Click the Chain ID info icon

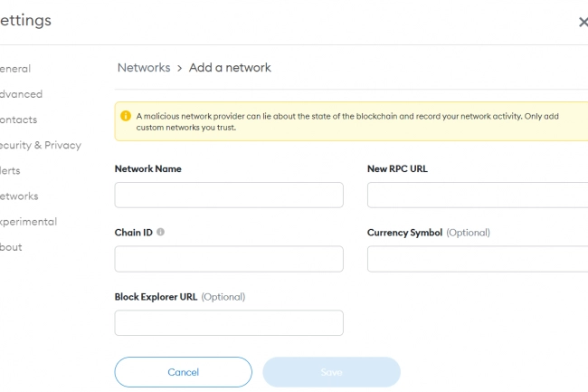161,233
